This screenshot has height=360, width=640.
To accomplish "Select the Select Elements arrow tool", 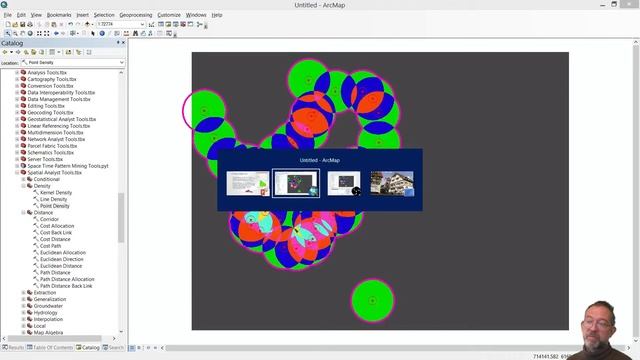I will (93, 33).
